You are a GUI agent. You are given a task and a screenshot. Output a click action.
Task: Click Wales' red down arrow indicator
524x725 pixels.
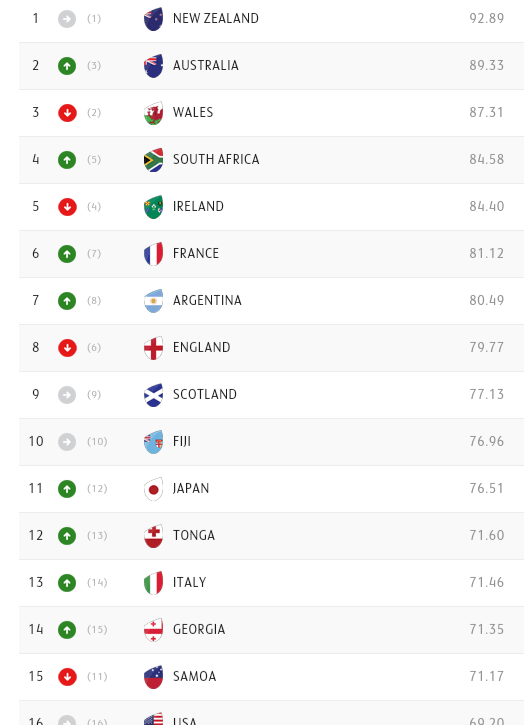click(x=67, y=113)
